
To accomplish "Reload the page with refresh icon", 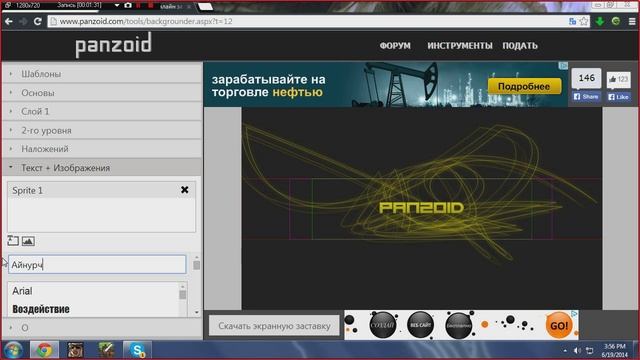I will point(38,21).
